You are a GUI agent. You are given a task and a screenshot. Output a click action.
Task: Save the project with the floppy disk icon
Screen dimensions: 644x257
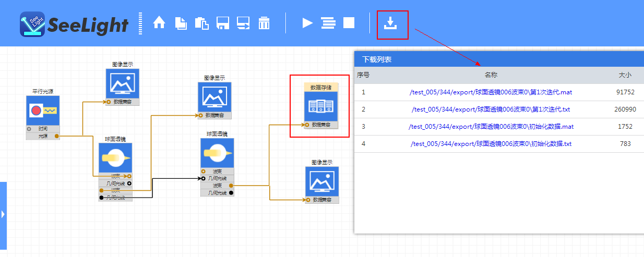point(223,23)
